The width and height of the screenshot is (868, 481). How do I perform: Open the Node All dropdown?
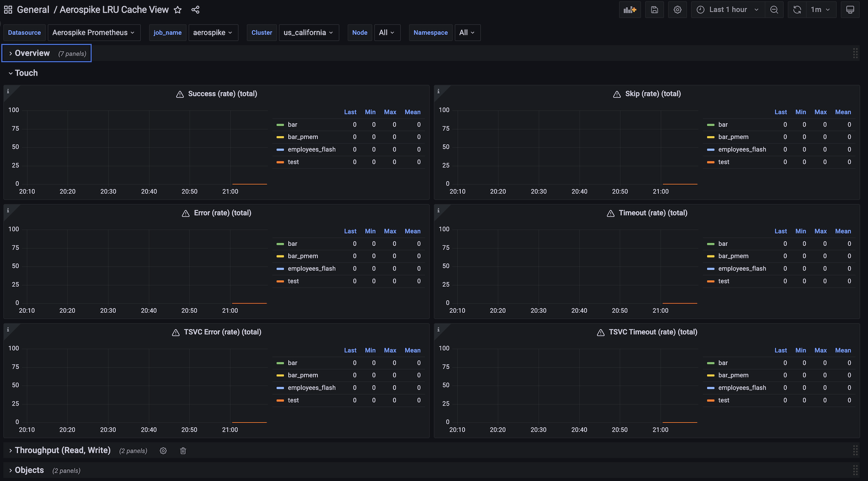387,33
